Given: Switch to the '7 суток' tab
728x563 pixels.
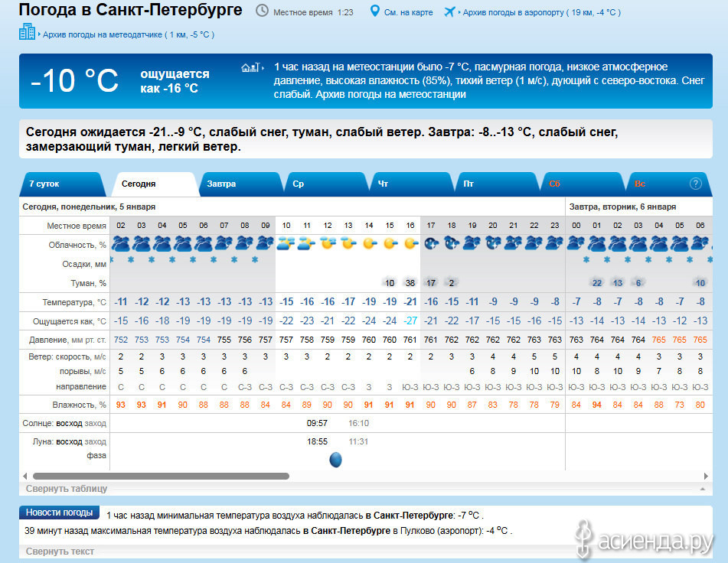Looking at the screenshot, I should (44, 184).
